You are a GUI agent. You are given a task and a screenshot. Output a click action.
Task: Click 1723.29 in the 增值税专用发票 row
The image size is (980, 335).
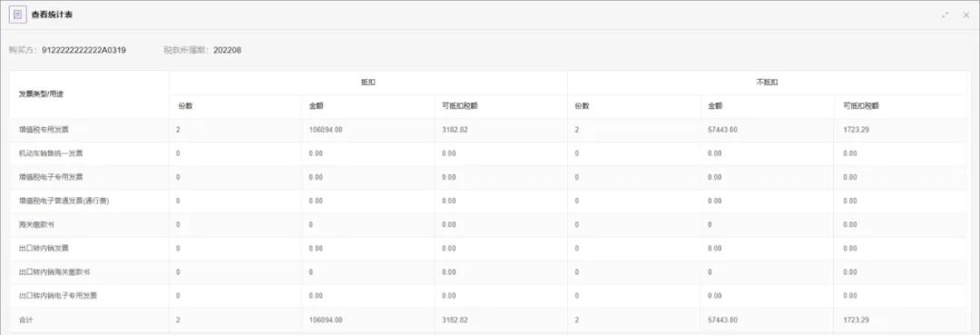click(856, 130)
